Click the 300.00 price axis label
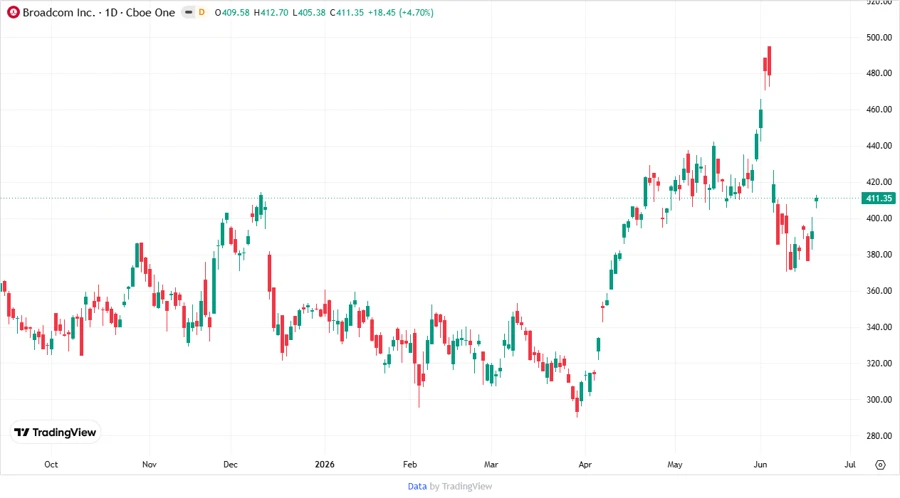The height and width of the screenshot is (498, 900). pos(879,400)
